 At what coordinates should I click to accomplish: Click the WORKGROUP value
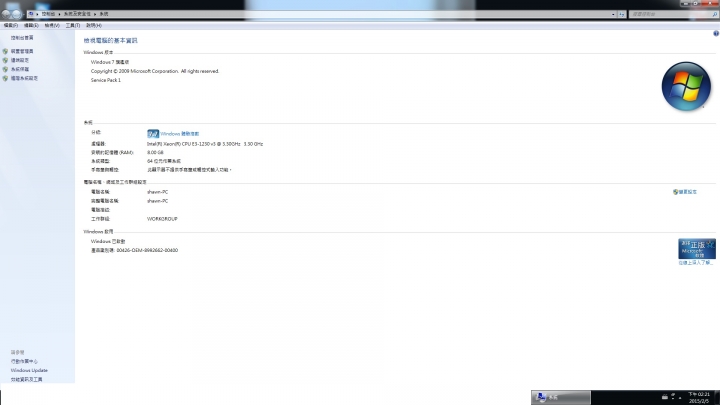(162, 219)
